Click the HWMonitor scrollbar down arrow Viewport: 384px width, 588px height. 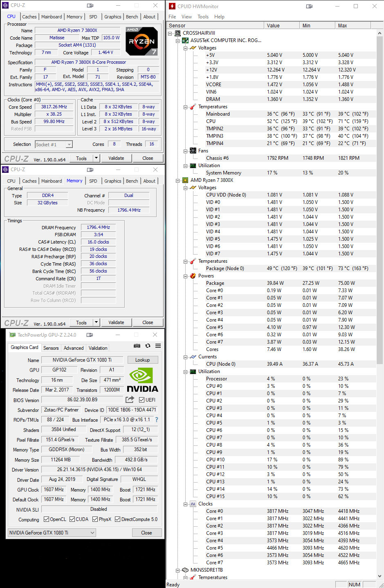tap(380, 576)
